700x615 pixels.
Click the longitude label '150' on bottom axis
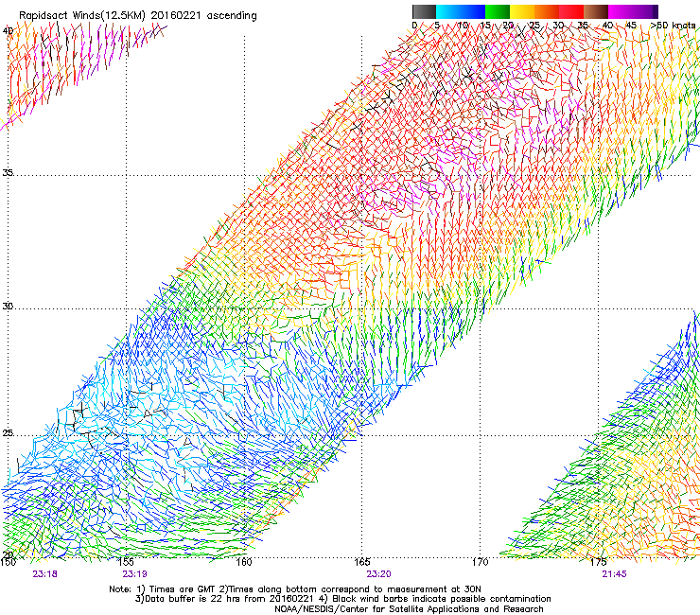[x=8, y=562]
